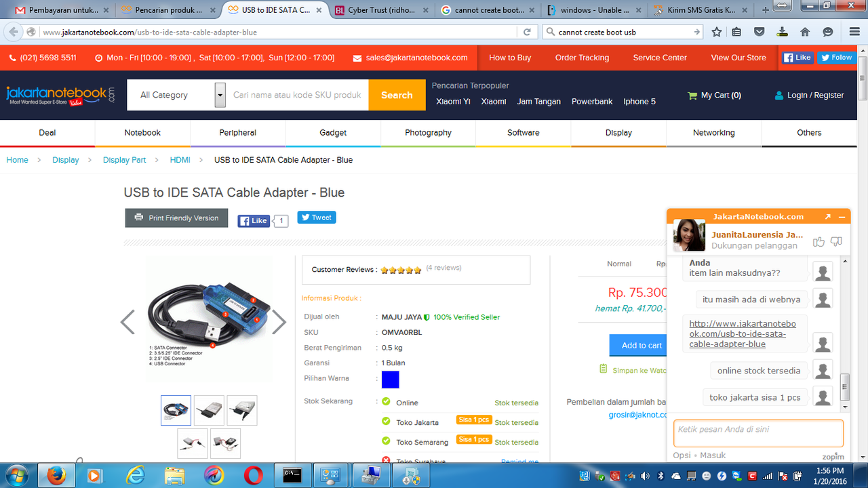Click Firefox search bar with cannot create boot usb
The height and width of the screenshot is (488, 868).
tap(623, 32)
